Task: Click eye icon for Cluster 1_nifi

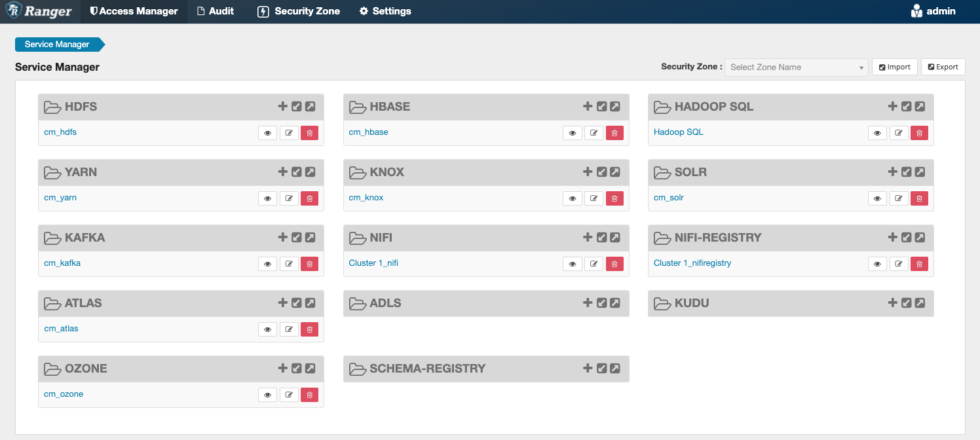Action: click(572, 264)
